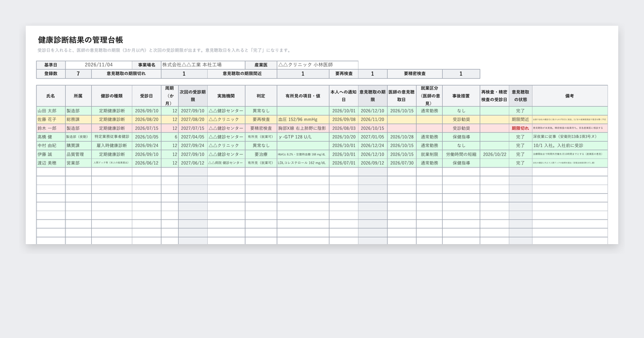The width and height of the screenshot is (644, 338).
Task: Click the name cell 伊藤 誠
Action: coord(51,154)
